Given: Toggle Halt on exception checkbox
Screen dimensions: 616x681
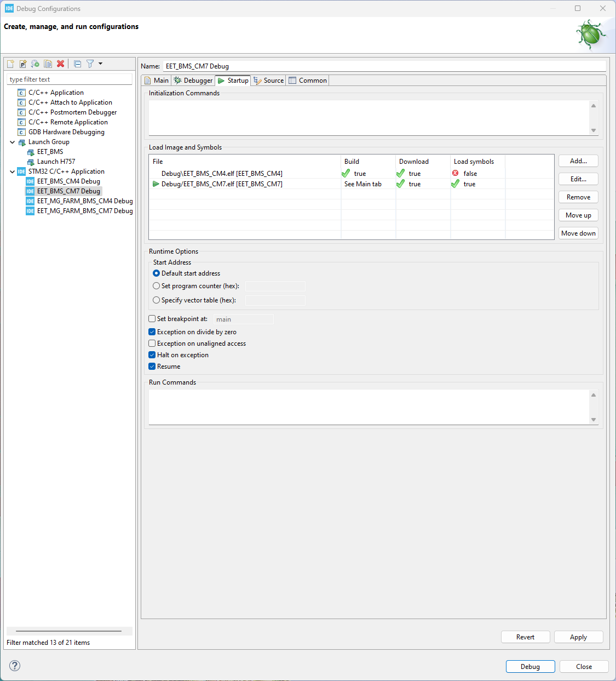Looking at the screenshot, I should click(x=152, y=355).
